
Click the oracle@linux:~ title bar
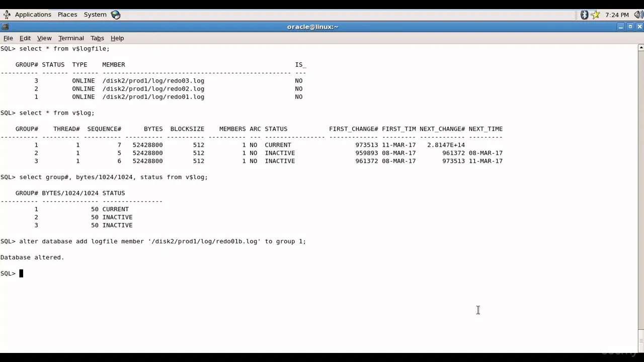click(x=312, y=27)
